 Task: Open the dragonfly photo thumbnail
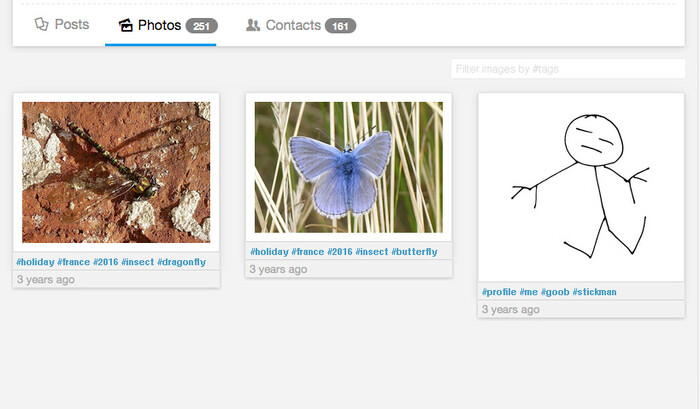click(116, 172)
